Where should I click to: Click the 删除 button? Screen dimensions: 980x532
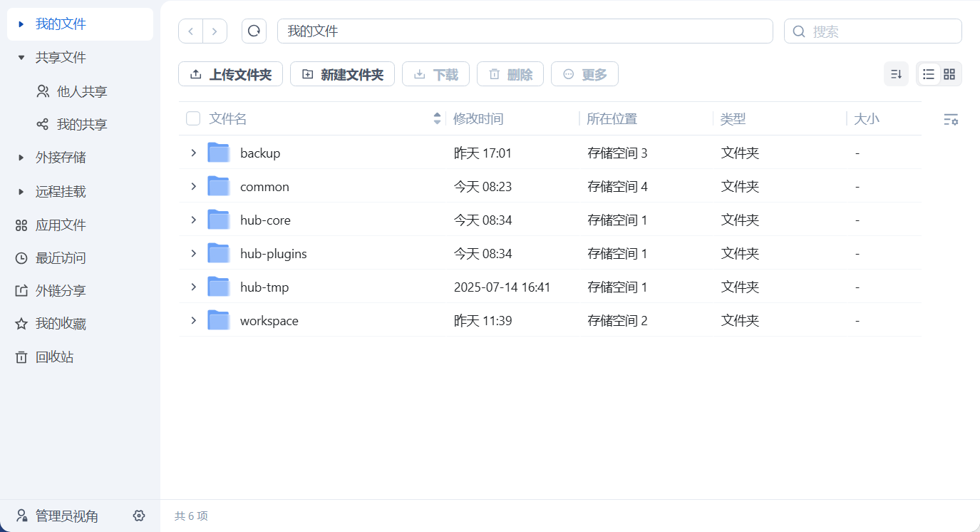(510, 74)
